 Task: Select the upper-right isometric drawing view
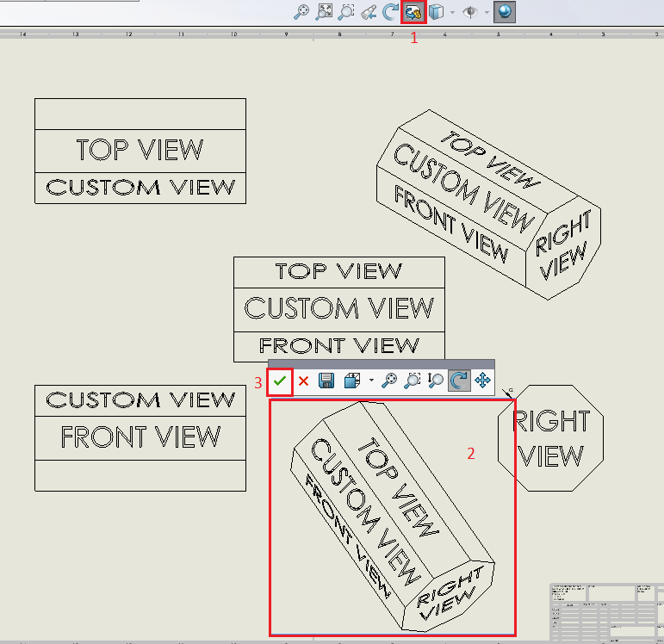tap(488, 205)
